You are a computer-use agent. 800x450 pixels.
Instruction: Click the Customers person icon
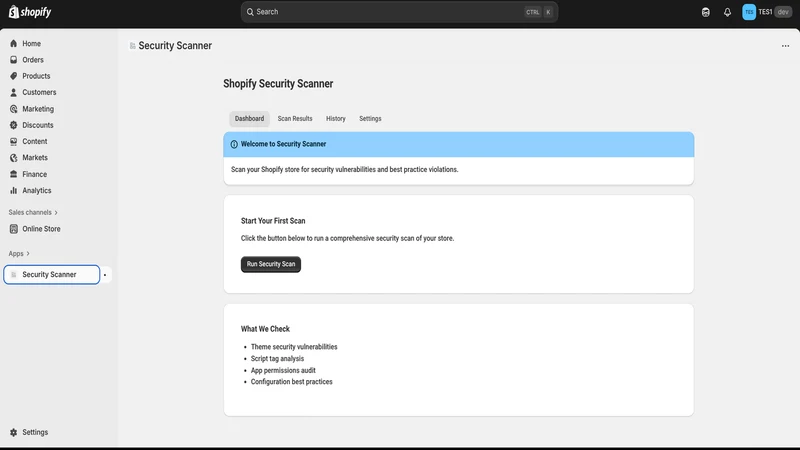click(14, 92)
